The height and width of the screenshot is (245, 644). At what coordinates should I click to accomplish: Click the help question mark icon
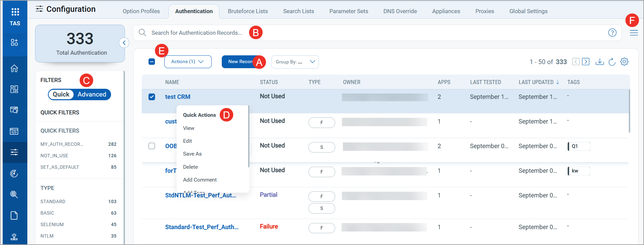click(612, 33)
